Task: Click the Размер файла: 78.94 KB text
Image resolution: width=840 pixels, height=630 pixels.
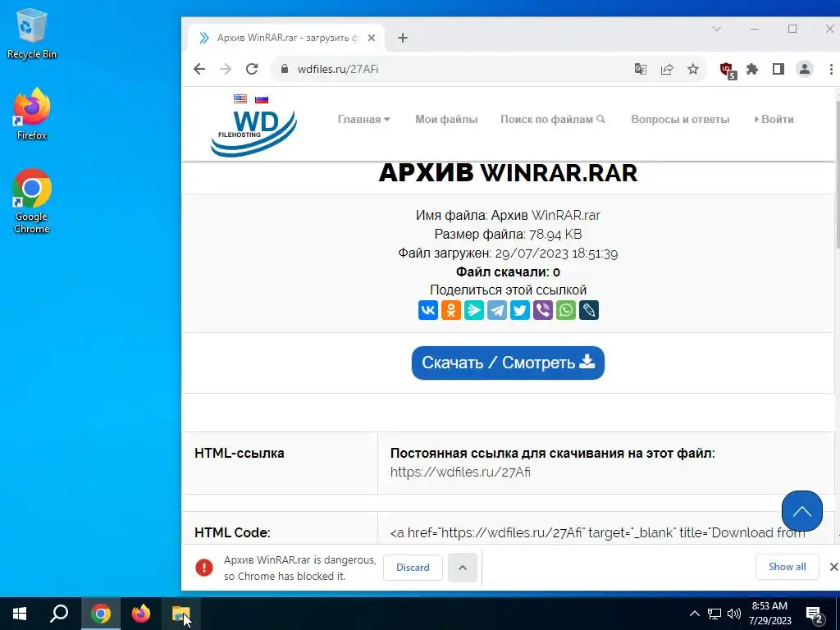Action: (x=508, y=234)
